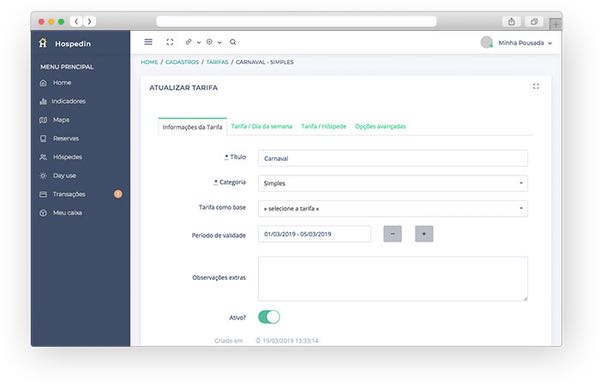This screenshot has height=387, width=600.
Task: Expand the Atualizar Tarifa panel fullscreen icon
Action: (536, 87)
